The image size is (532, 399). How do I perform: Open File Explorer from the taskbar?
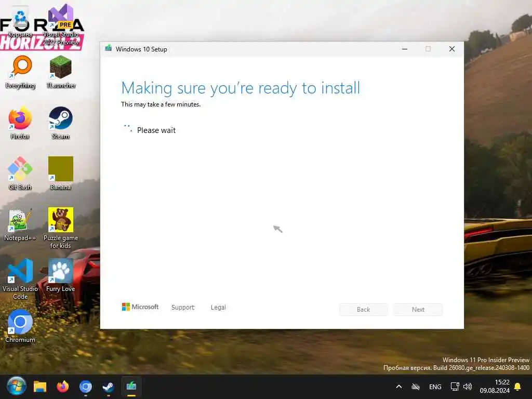click(x=39, y=387)
